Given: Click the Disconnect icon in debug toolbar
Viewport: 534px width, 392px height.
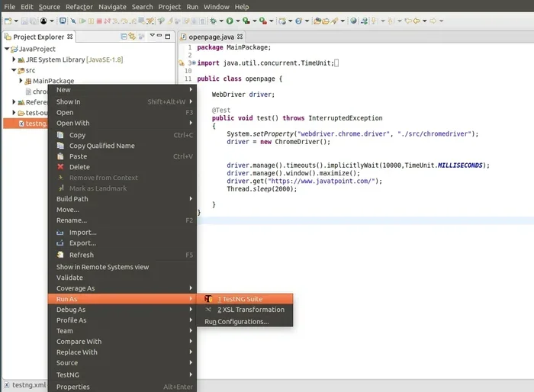Looking at the screenshot, I should click(108, 21).
